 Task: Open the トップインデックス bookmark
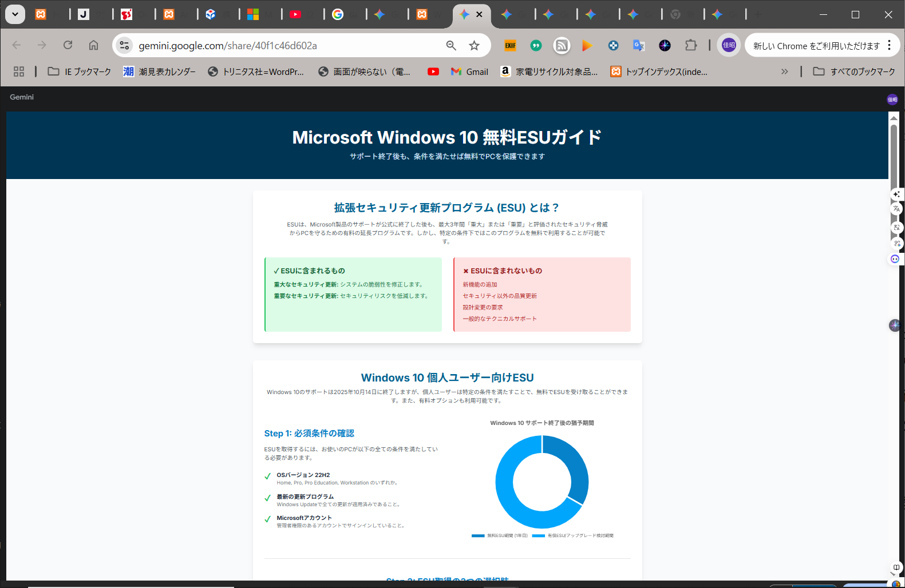659,71
